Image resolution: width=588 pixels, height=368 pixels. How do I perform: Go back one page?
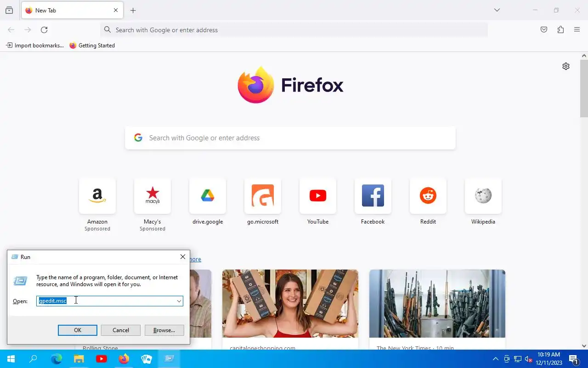[11, 30]
